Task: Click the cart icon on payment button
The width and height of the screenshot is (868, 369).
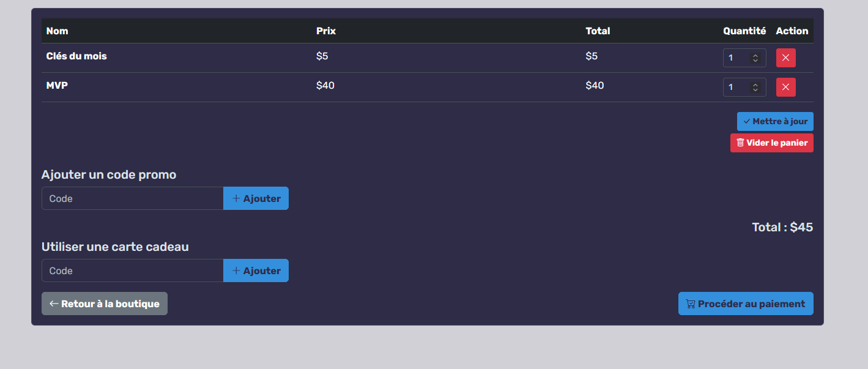Action: pyautogui.click(x=690, y=304)
